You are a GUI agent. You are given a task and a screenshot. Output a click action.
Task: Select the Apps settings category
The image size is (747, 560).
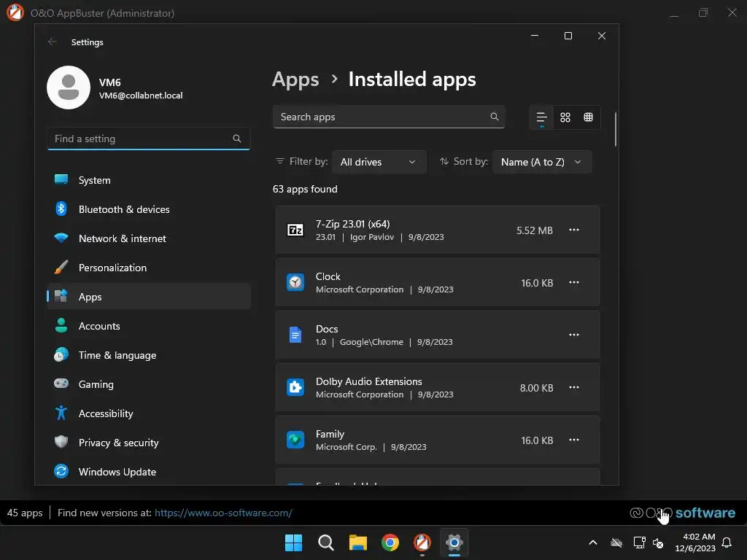149,297
